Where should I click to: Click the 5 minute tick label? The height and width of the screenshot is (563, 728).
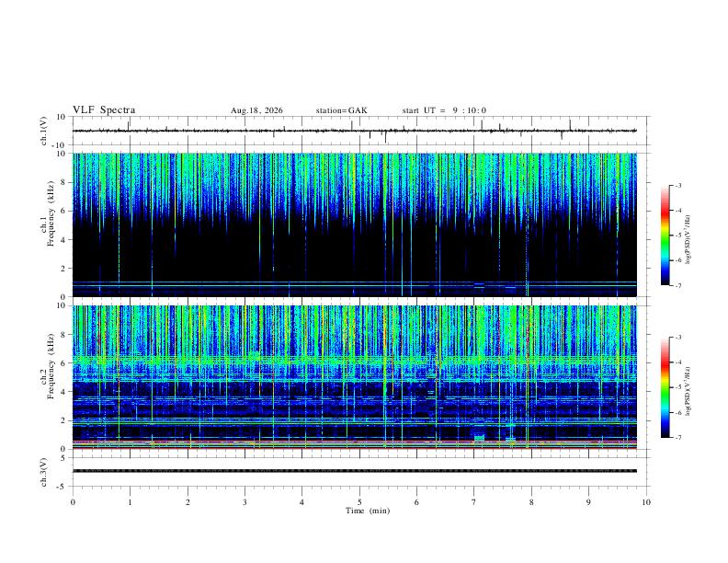[x=359, y=502]
